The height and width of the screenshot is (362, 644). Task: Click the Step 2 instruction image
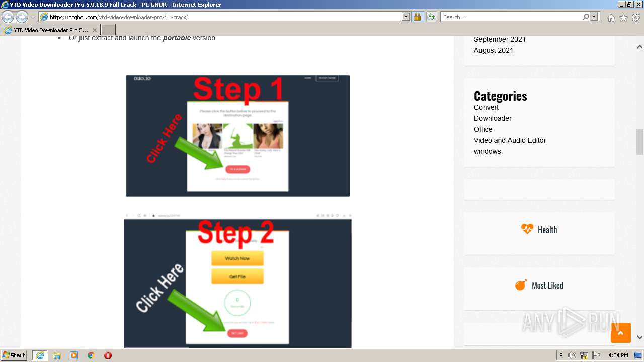click(x=237, y=281)
